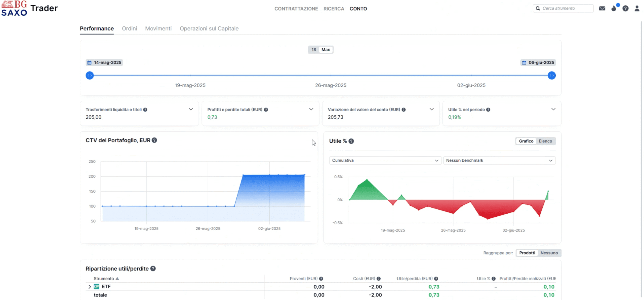Switch Utile % view to Elenco

545,141
